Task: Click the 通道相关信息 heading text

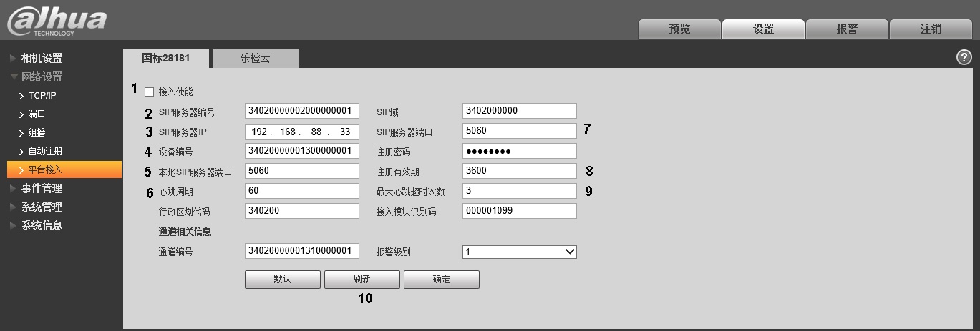Action: tap(185, 232)
